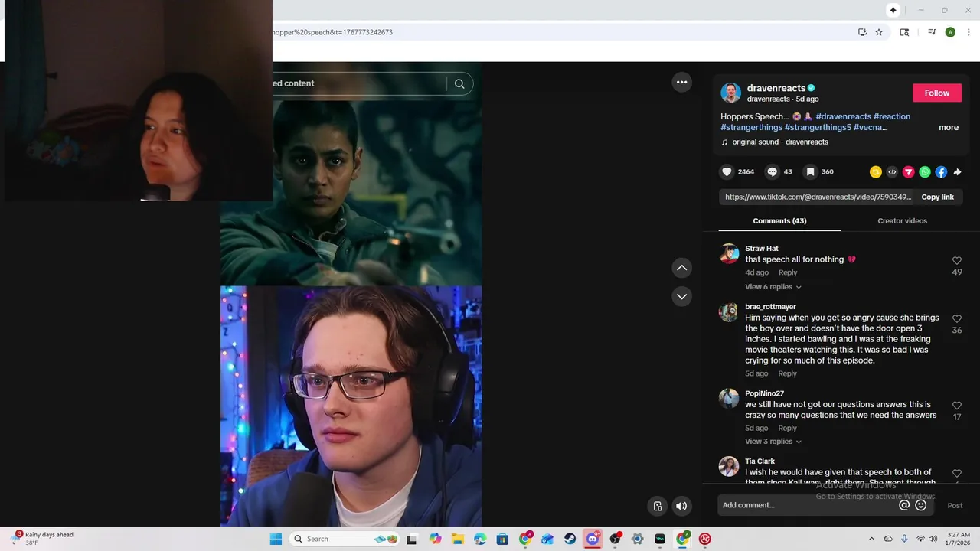Toggle auto-scroll icon beside volume button
Image resolution: width=980 pixels, height=551 pixels.
658,506
